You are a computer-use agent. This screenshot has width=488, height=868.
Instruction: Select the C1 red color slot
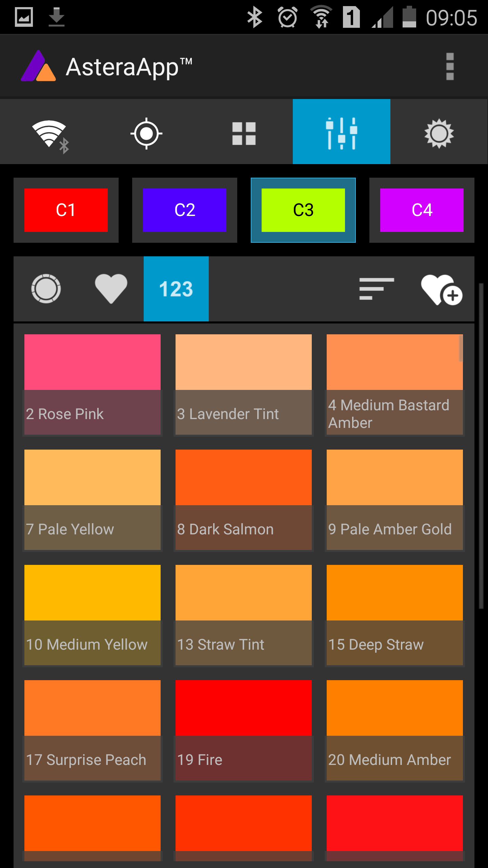pyautogui.click(x=66, y=210)
